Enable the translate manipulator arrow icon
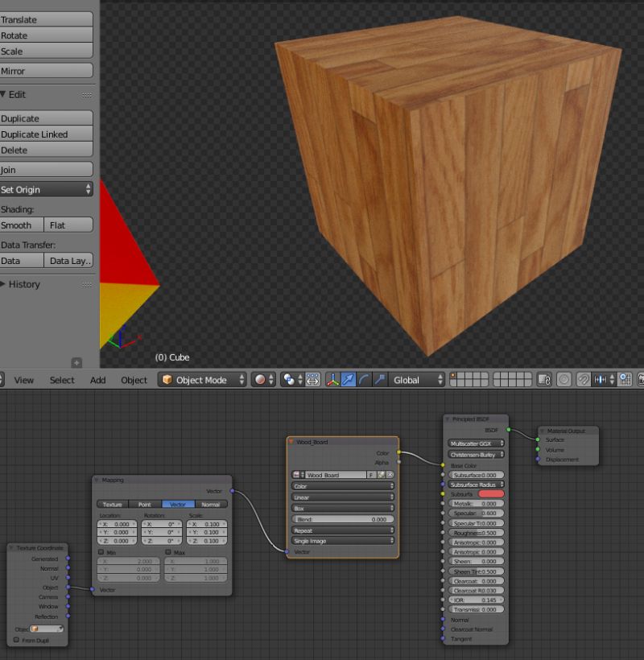 [348, 378]
